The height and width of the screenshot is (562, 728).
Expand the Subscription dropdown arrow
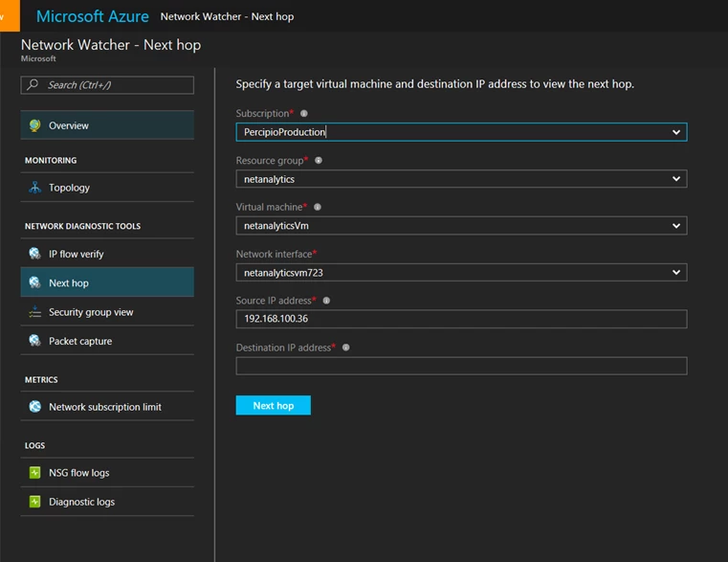pos(676,132)
